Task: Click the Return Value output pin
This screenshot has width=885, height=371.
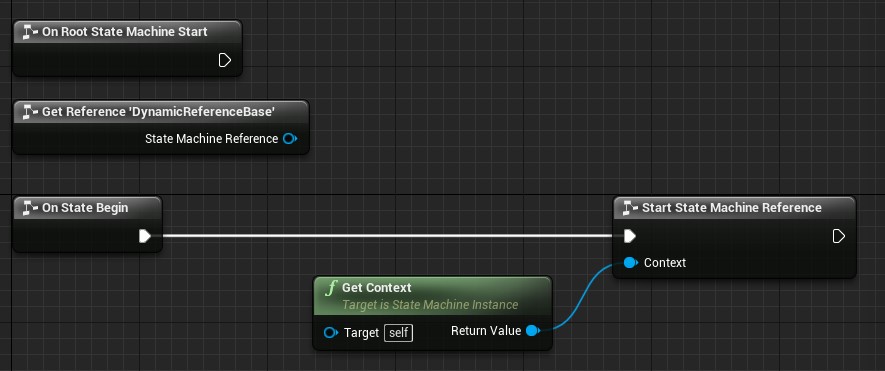Action: [532, 331]
